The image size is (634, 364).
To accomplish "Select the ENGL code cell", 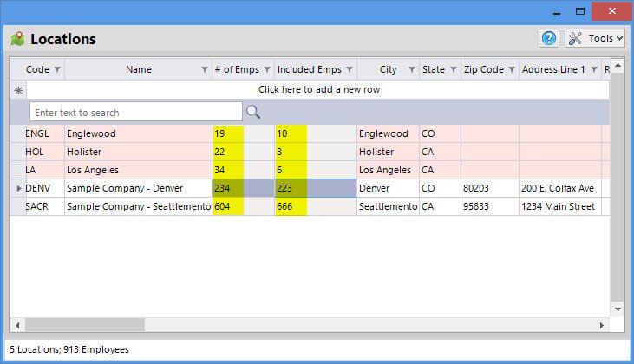I will click(x=45, y=133).
